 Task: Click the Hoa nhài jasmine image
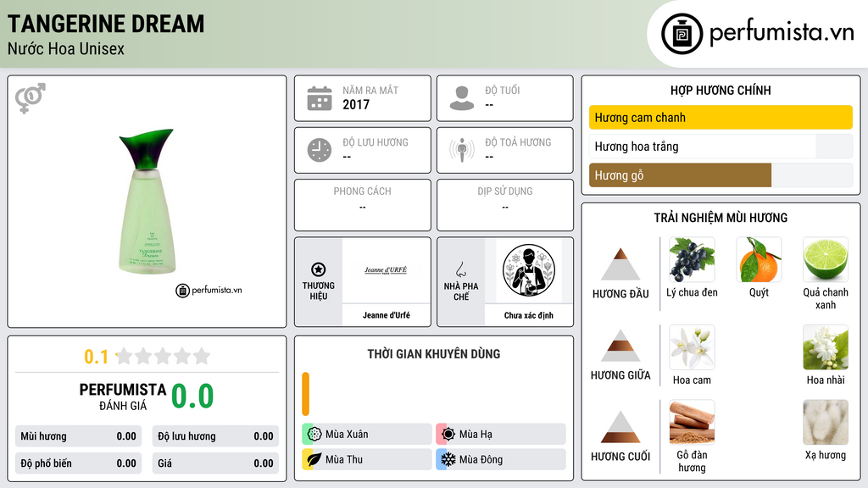pos(826,347)
